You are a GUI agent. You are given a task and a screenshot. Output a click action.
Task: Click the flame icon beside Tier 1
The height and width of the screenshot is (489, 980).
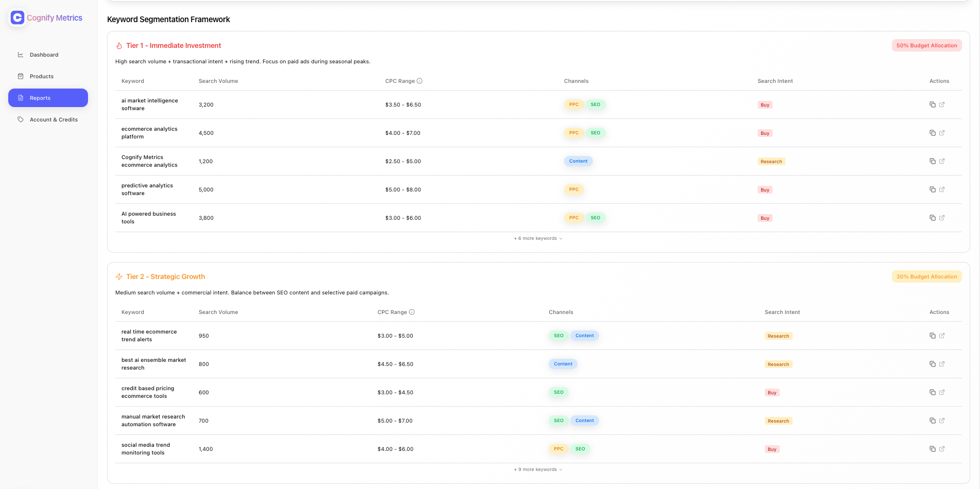(x=119, y=45)
